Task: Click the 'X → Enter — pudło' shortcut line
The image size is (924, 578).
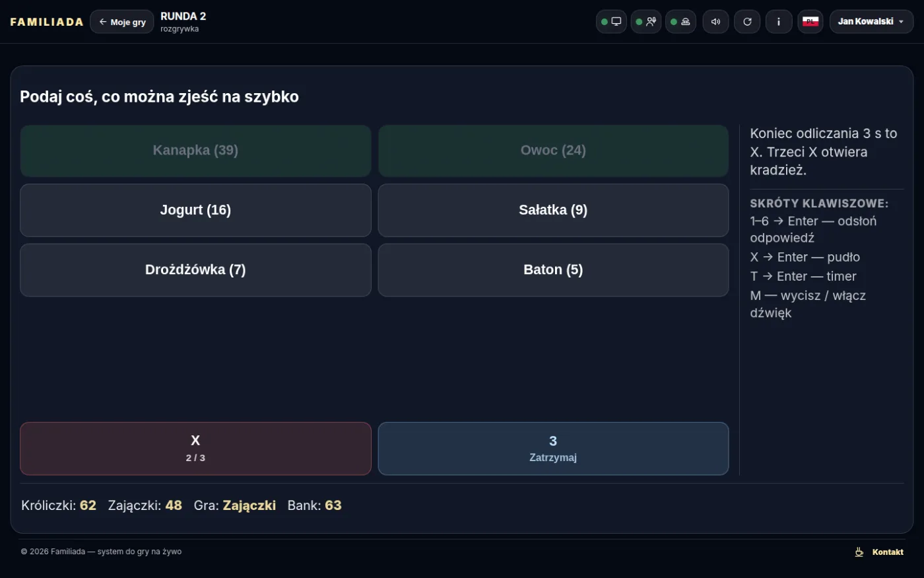Action: click(805, 257)
